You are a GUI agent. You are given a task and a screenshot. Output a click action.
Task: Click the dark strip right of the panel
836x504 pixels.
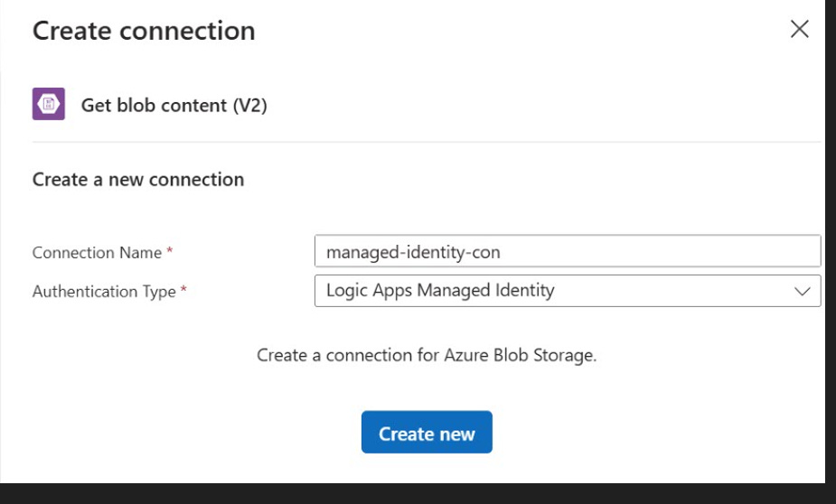831,239
